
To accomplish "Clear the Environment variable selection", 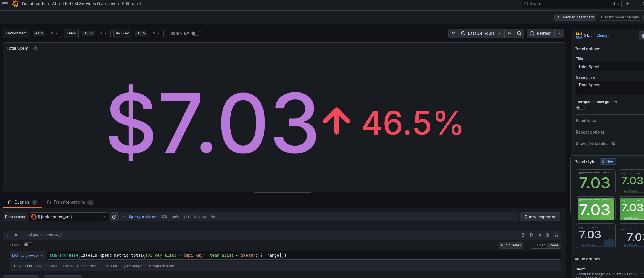I will pos(52,33).
